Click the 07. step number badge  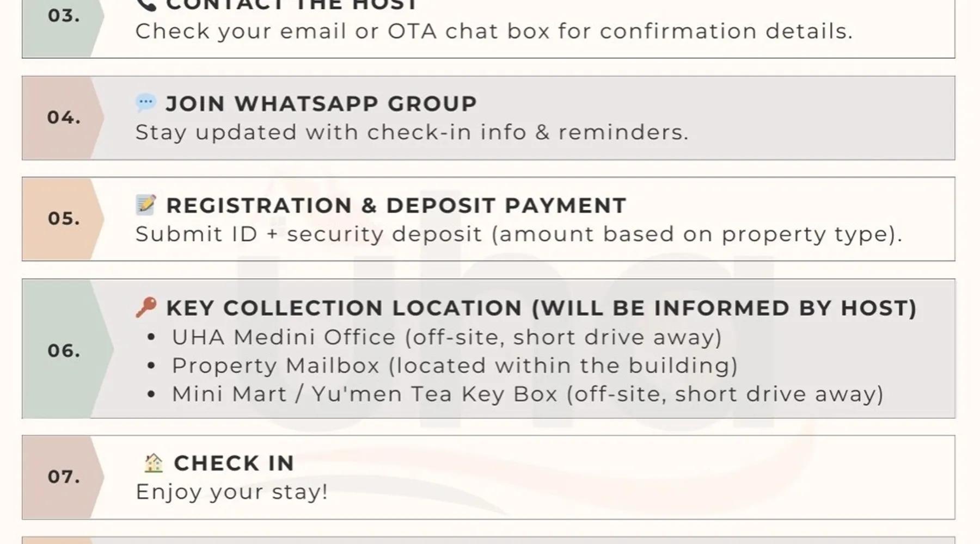pos(64,477)
